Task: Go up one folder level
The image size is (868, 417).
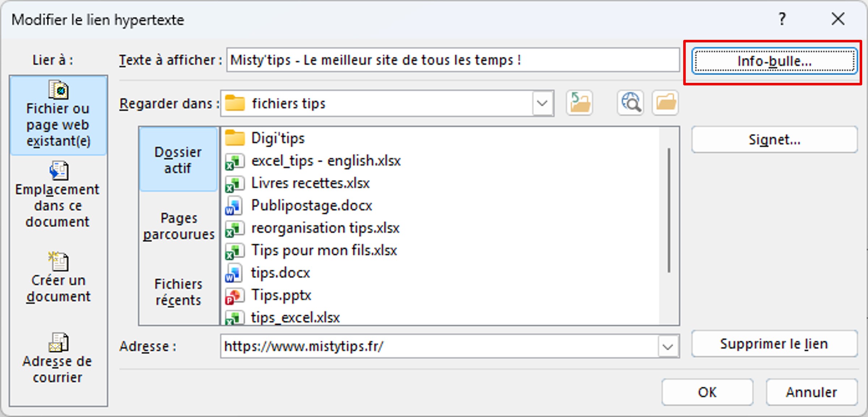Action: click(x=579, y=103)
